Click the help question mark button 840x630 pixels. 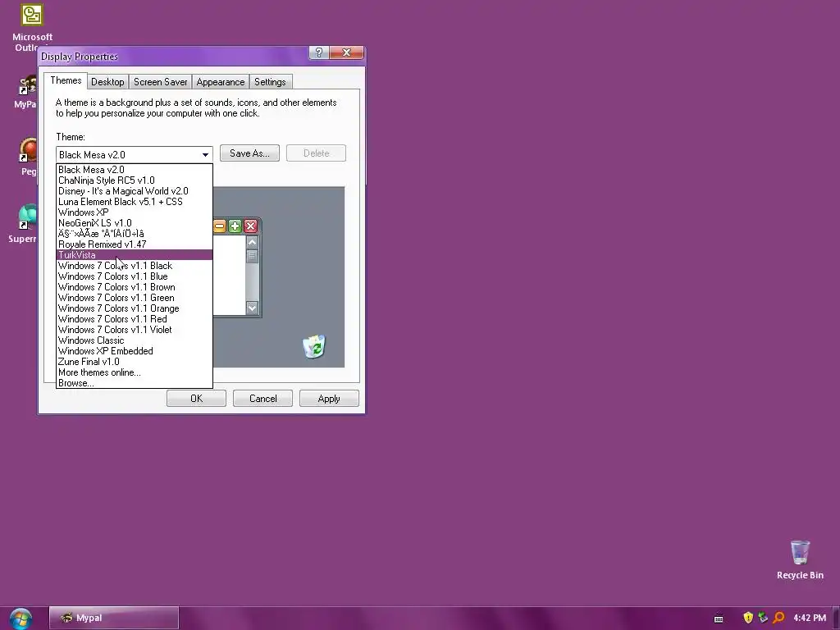click(319, 52)
